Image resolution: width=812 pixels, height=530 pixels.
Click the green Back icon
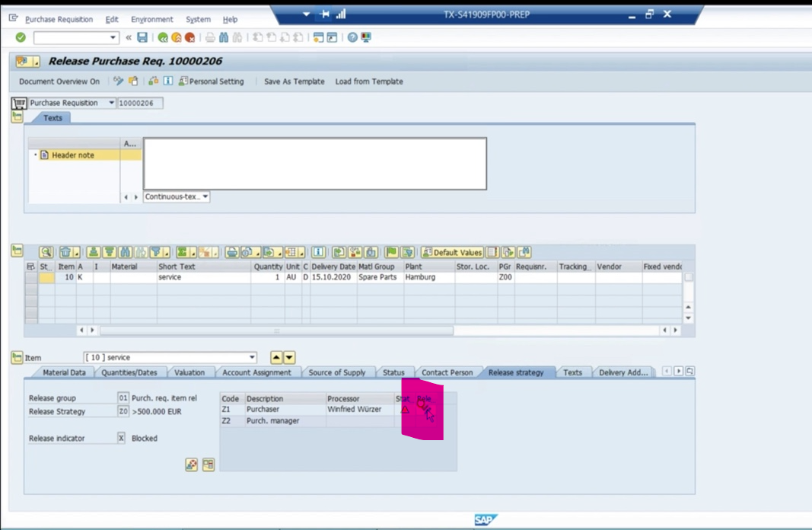(x=163, y=37)
